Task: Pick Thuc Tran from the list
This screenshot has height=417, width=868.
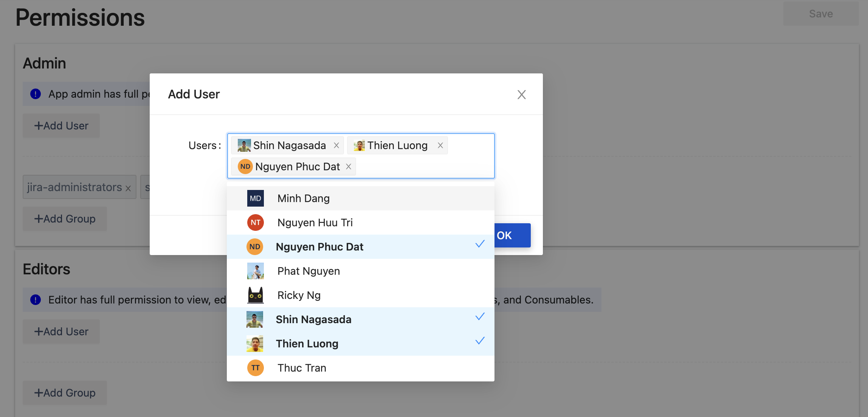Action: (x=301, y=368)
